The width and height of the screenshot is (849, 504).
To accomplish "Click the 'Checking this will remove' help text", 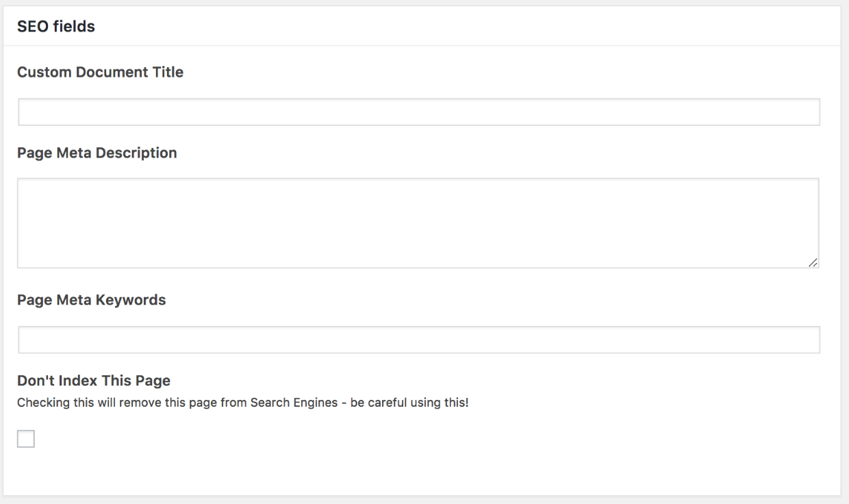I will point(243,403).
